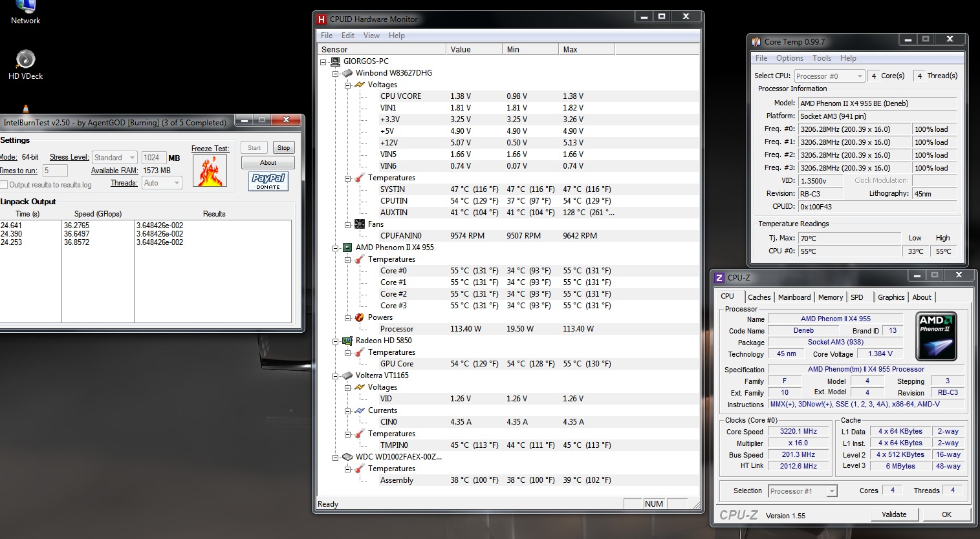Click the thermometer icon under Radeon HD 5850

click(x=360, y=352)
